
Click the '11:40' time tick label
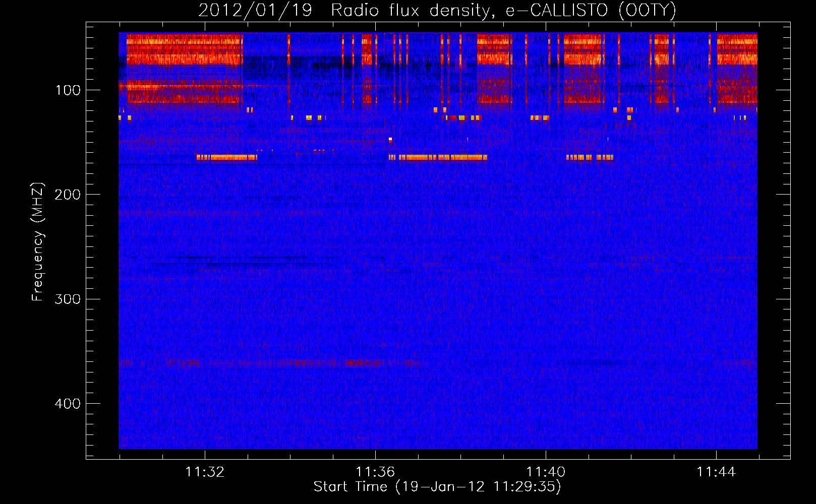(546, 472)
